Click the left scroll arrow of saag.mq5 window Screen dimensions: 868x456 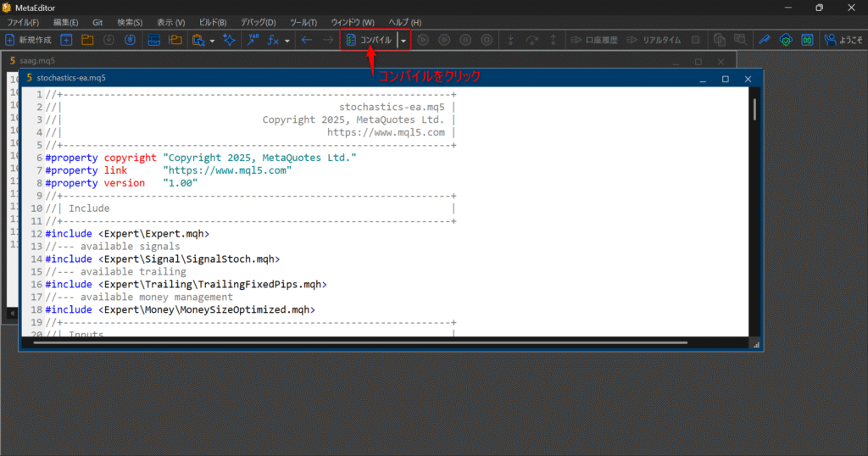[12, 314]
